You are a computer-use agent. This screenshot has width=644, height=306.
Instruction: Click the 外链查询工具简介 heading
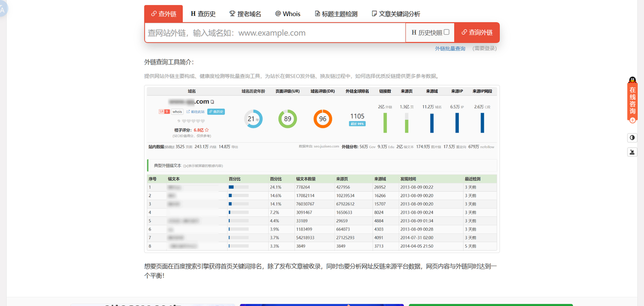click(169, 62)
